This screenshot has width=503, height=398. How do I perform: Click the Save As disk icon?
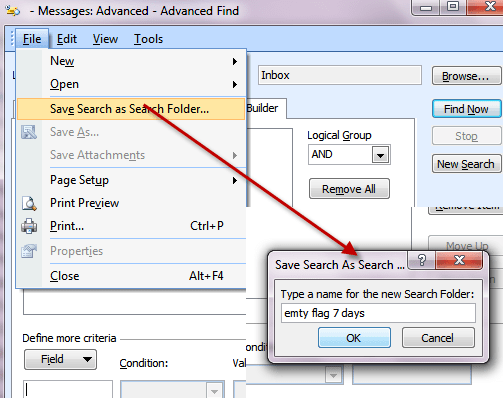29,132
